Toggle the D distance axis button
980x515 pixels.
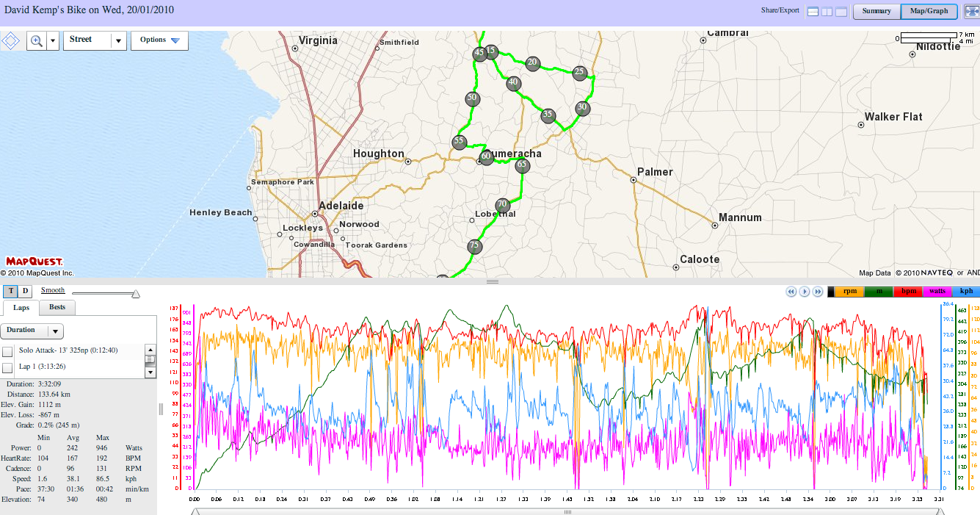pos(25,292)
